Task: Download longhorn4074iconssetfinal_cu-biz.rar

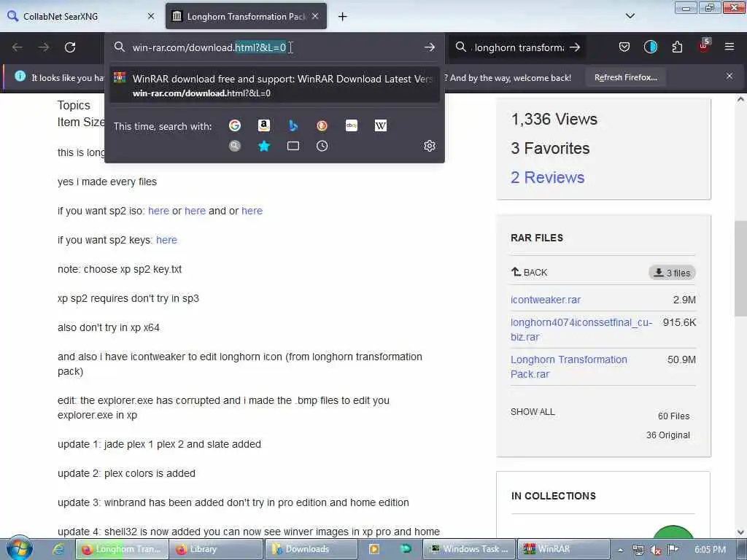Action: click(x=581, y=330)
